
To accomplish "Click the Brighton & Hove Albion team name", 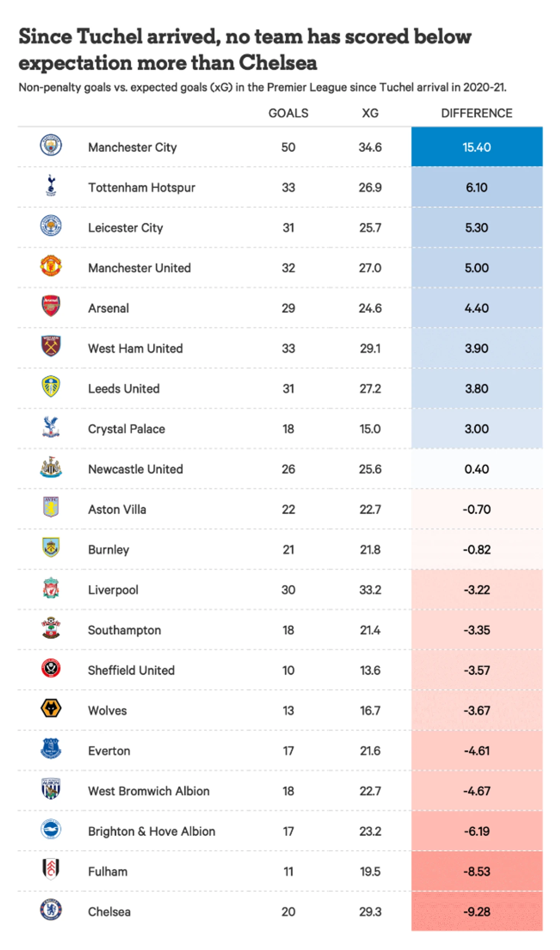I will tap(152, 831).
